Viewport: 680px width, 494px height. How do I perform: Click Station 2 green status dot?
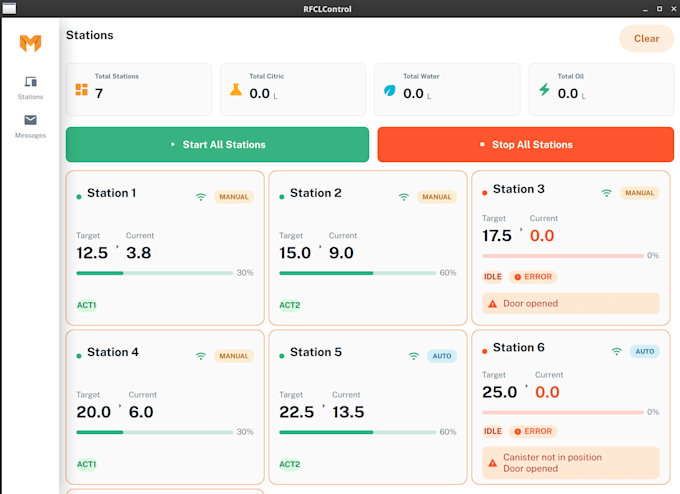(281, 197)
